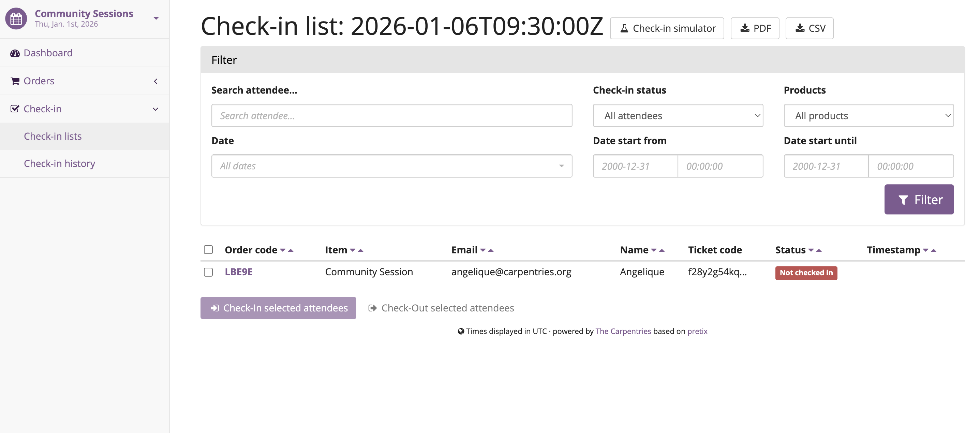Open the Dashboard via its gauge icon
Image resolution: width=980 pixels, height=433 pixels.
[x=15, y=53]
